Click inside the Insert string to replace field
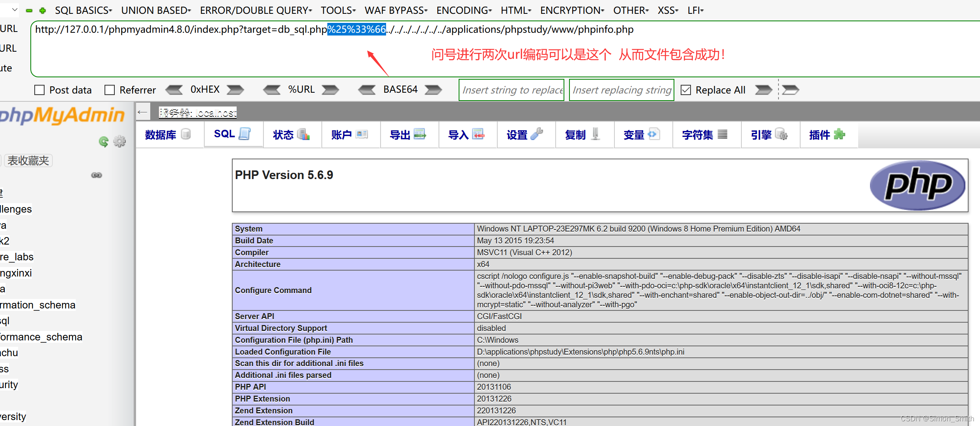This screenshot has height=426, width=980. pyautogui.click(x=511, y=90)
